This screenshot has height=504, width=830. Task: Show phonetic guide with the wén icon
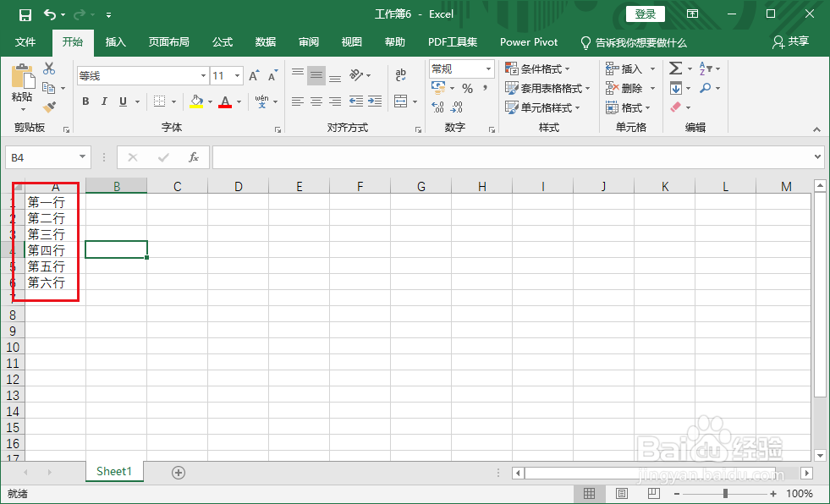click(x=261, y=101)
